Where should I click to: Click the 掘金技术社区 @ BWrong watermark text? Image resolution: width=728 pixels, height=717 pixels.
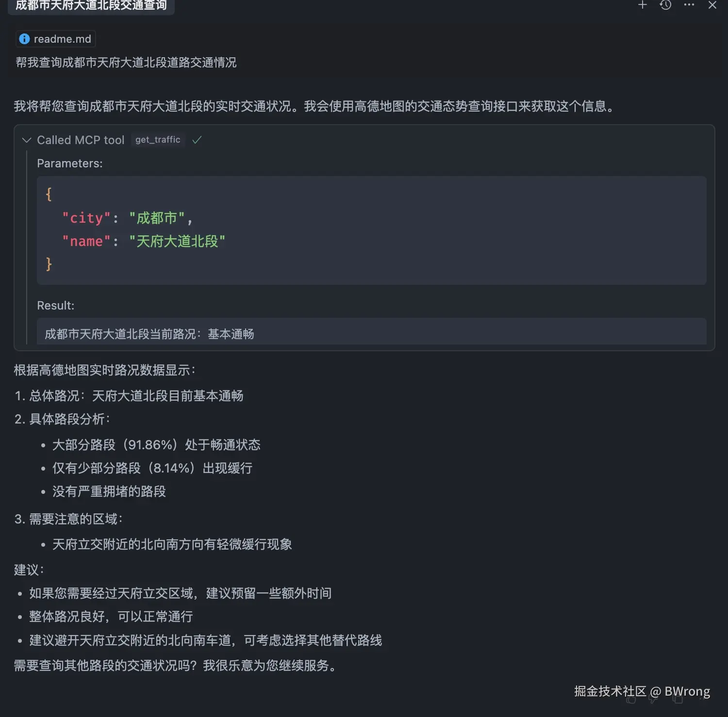(642, 691)
